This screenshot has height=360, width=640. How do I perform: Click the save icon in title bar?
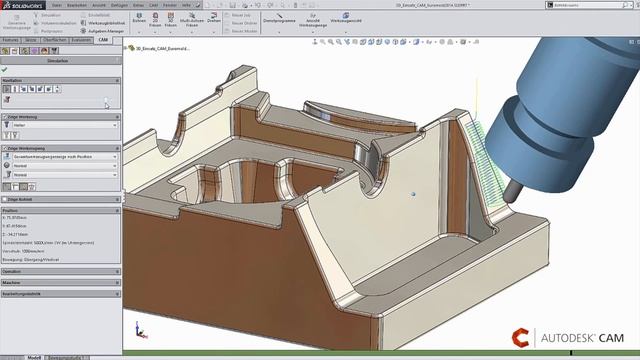(232, 5)
